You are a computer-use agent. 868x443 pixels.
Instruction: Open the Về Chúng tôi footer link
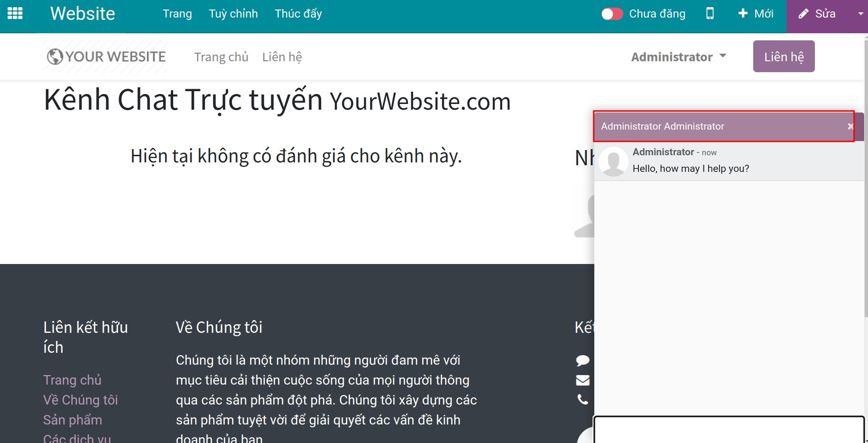pyautogui.click(x=80, y=399)
